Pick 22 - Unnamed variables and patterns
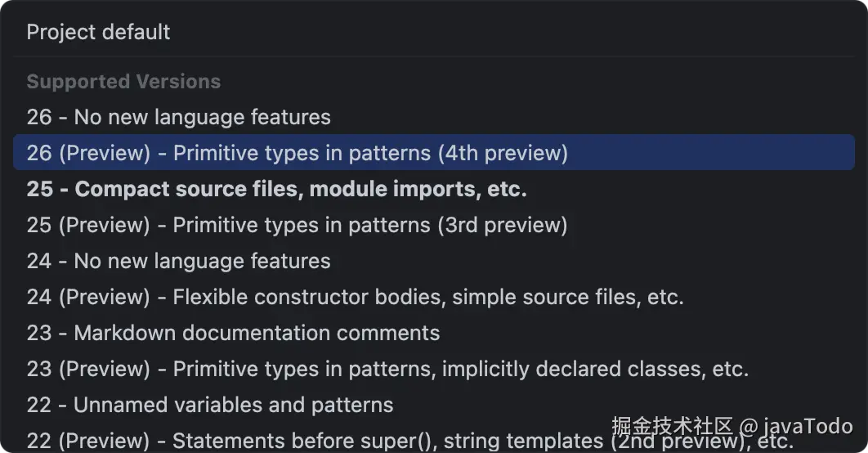The width and height of the screenshot is (868, 453). [x=209, y=405]
